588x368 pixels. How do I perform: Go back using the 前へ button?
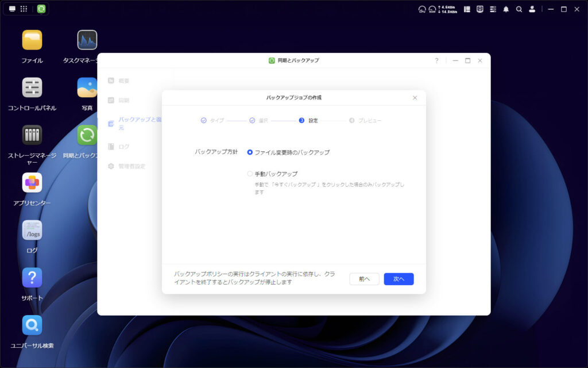point(364,279)
